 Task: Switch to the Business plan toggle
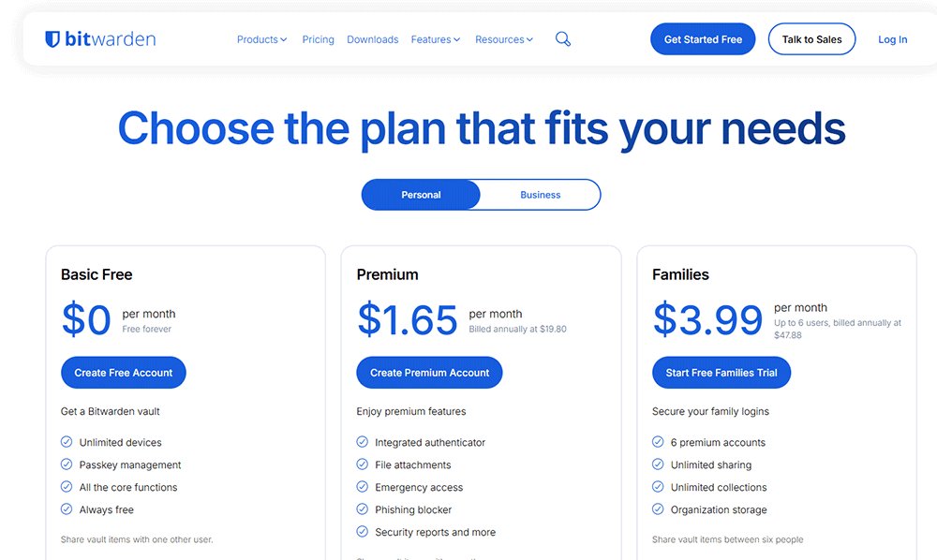pos(540,195)
